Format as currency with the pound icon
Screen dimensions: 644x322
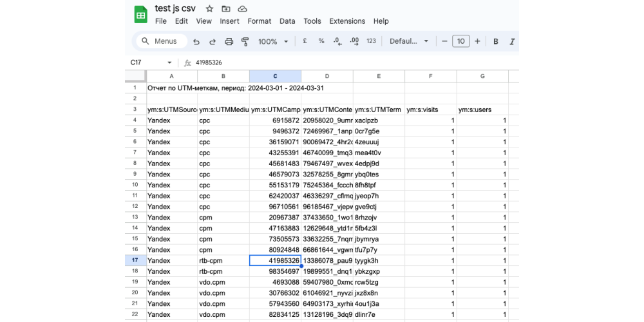[x=305, y=41]
